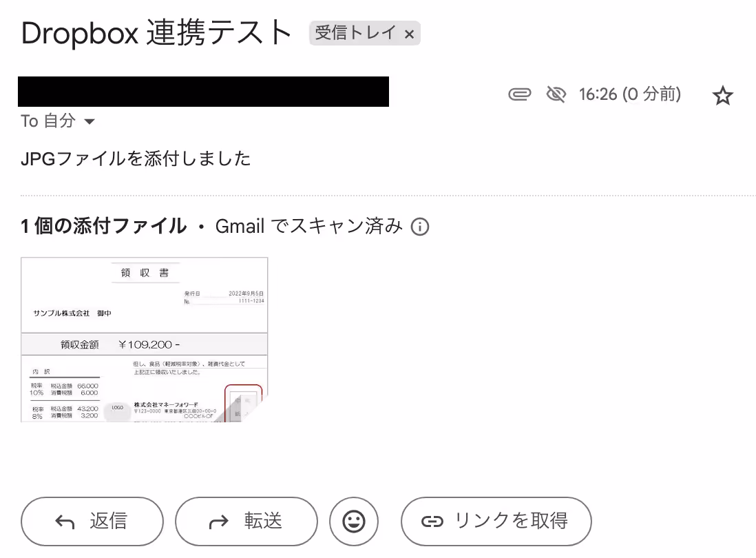Click the reply arrow icon in 返信
Screen dimensions: 756x558
(65, 521)
